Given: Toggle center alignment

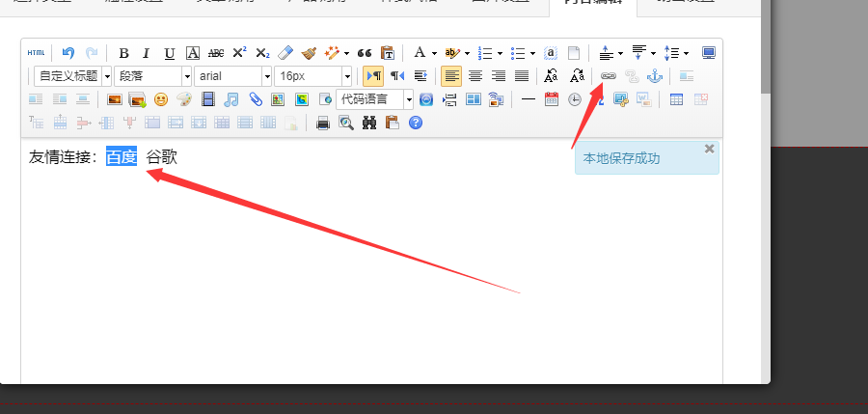Looking at the screenshot, I should coord(475,76).
